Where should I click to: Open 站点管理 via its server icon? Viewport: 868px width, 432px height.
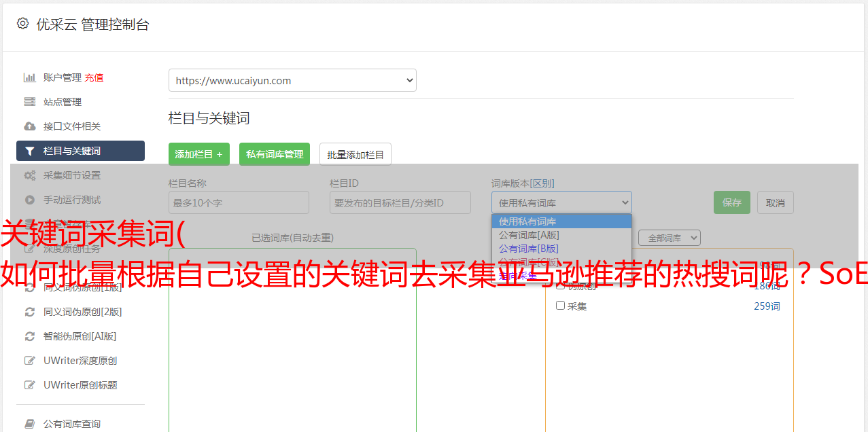(x=29, y=102)
